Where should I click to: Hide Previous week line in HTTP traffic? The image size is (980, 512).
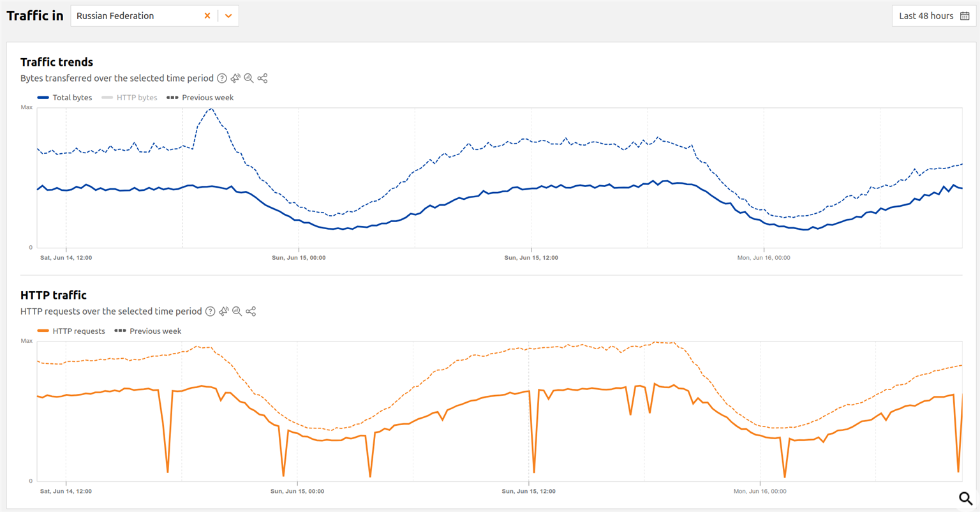[x=148, y=331]
